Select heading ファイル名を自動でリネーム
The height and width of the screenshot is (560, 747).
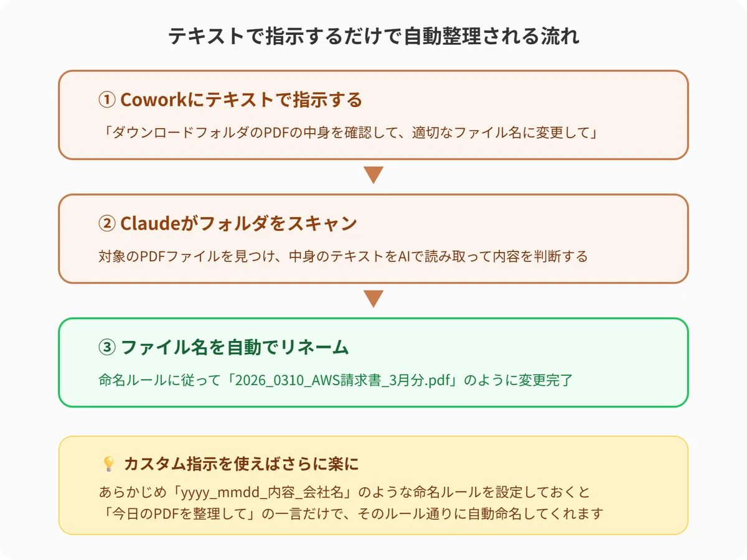coord(234,347)
